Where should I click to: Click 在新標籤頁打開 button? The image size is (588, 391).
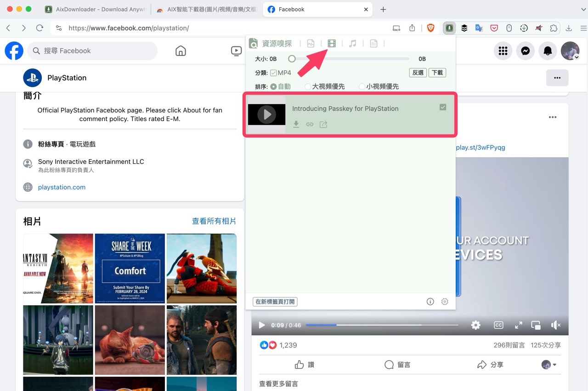[275, 302]
